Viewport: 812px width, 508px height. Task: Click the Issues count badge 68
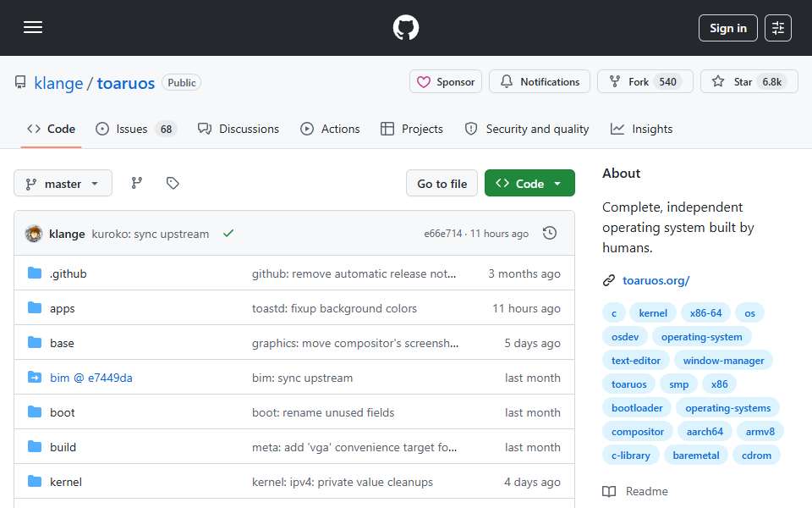pos(166,129)
